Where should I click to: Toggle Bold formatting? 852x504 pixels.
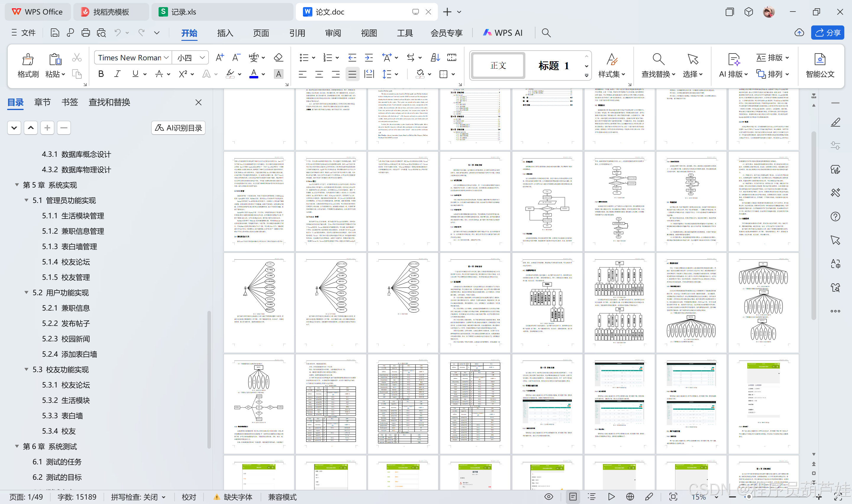[101, 74]
